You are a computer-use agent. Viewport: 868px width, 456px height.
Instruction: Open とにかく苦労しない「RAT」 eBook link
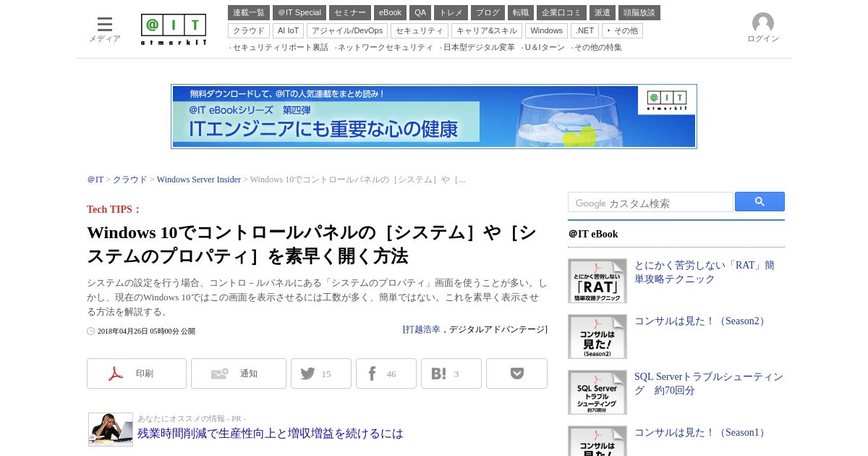pos(705,272)
